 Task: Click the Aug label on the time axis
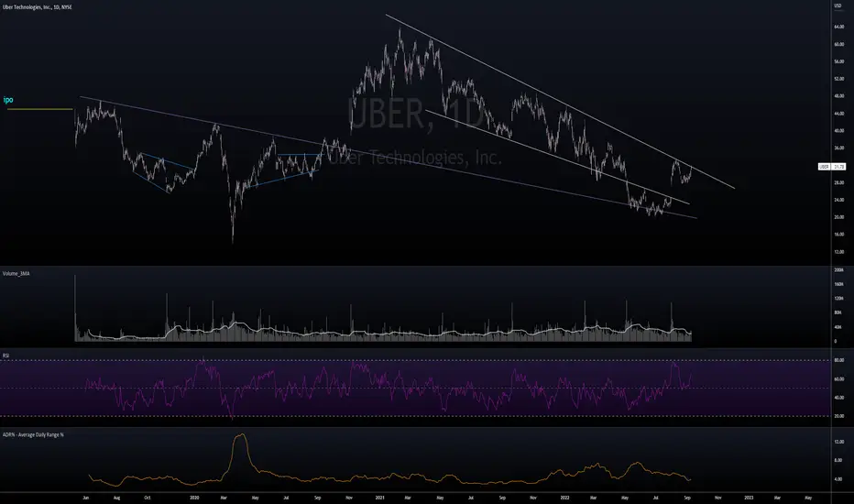pos(116,498)
